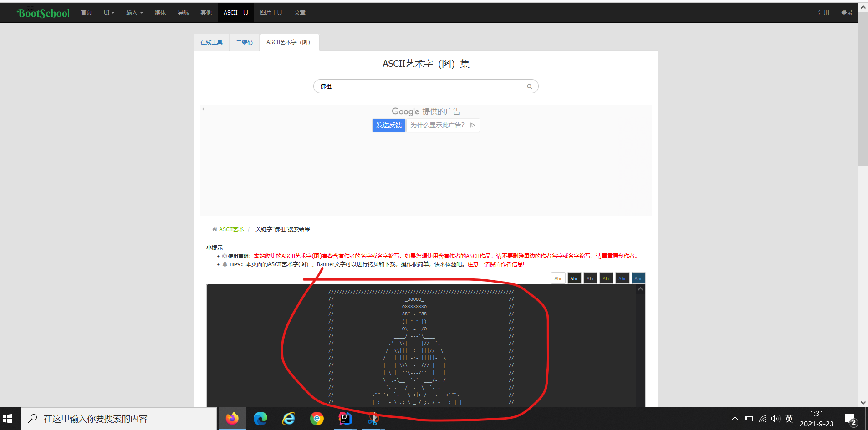Click the up chevron inside the ASCII art panel
Screen dimensions: 868x430
[639, 288]
